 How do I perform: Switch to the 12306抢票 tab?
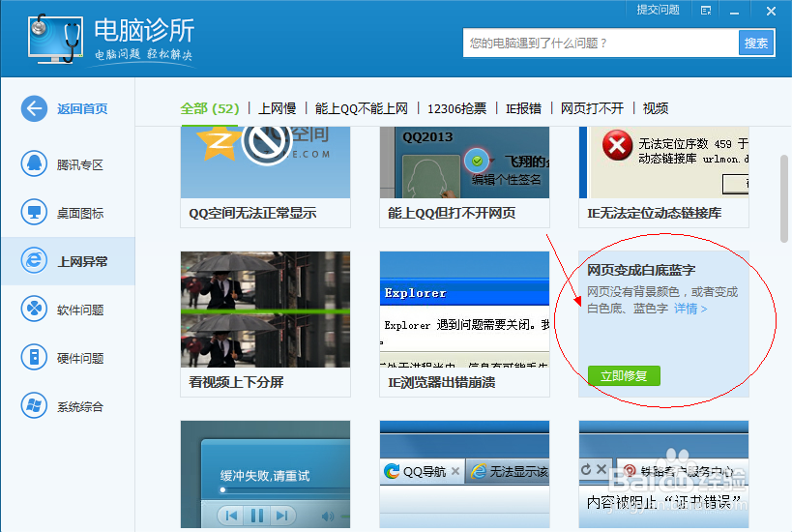tap(456, 108)
